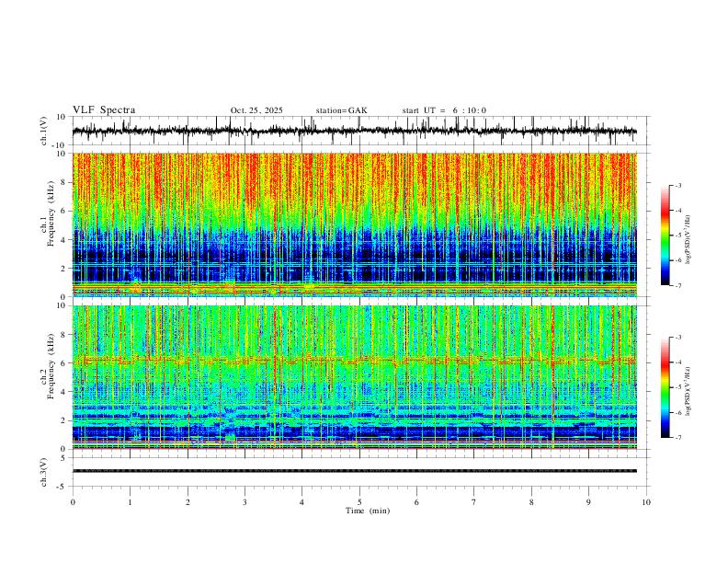The width and height of the screenshot is (728, 563).
Task: Click the "5" tick on the time axis
Action: point(359,502)
